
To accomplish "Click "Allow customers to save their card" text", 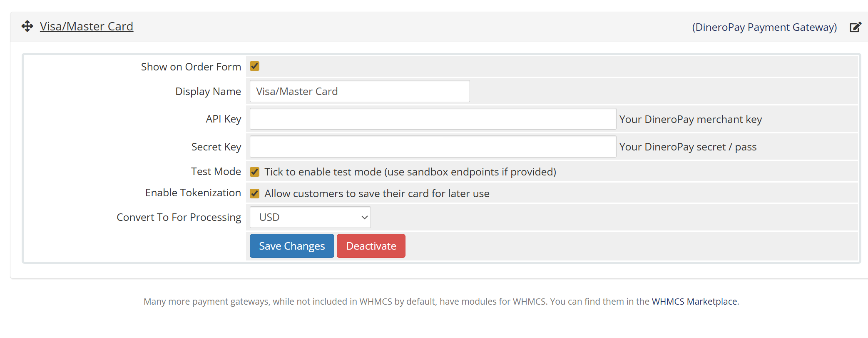I will coord(377,193).
